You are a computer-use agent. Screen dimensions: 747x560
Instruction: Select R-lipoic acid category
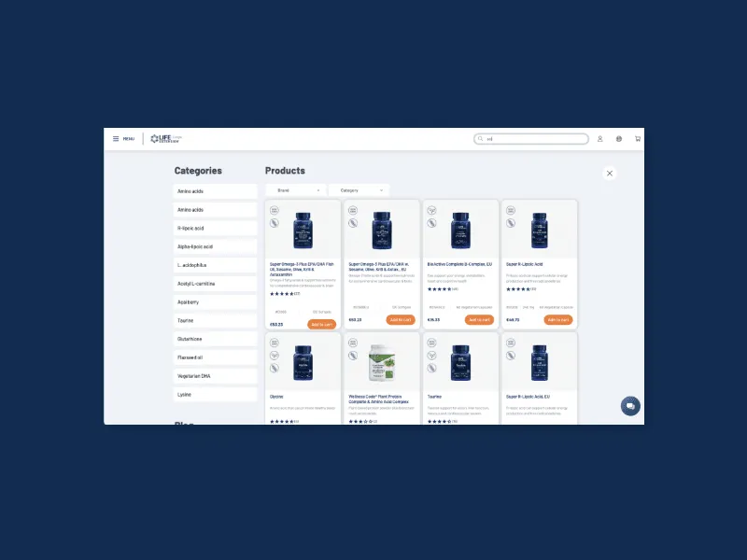216,228
